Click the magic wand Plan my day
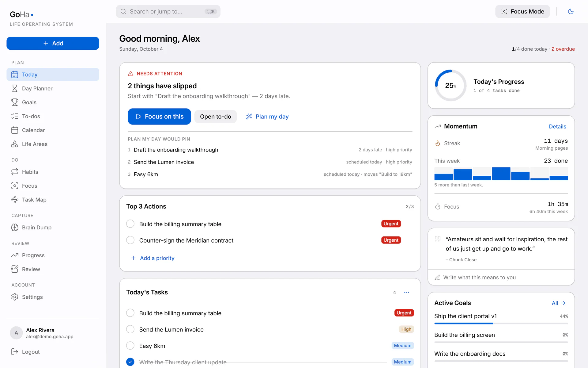The width and height of the screenshot is (588, 368). point(267,117)
